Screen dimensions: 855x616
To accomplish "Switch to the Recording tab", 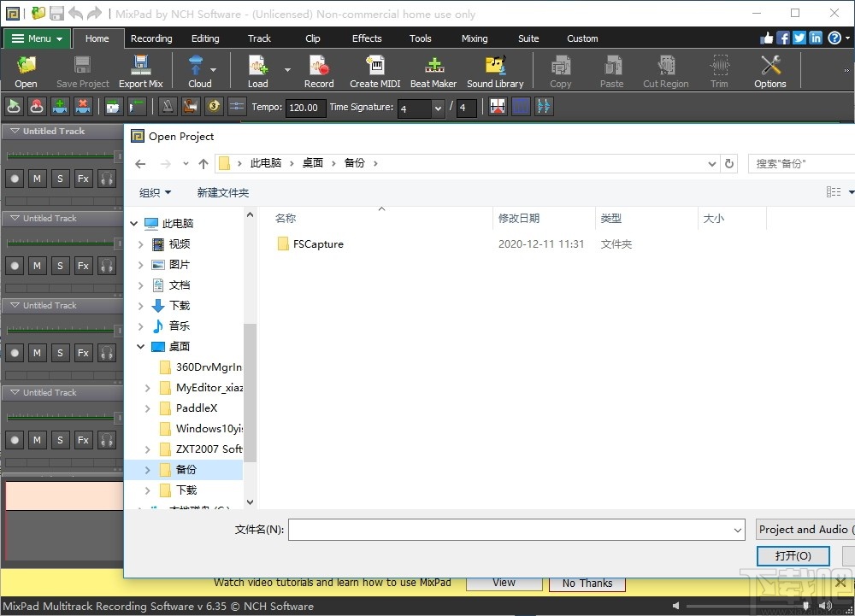I will coord(151,38).
